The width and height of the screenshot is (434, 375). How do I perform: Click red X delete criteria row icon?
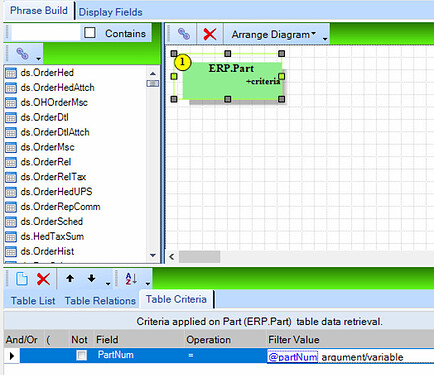pyautogui.click(x=43, y=279)
